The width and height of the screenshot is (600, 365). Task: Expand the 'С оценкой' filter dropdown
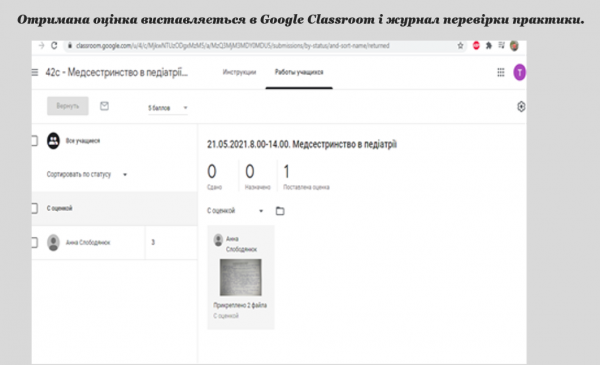click(x=235, y=211)
